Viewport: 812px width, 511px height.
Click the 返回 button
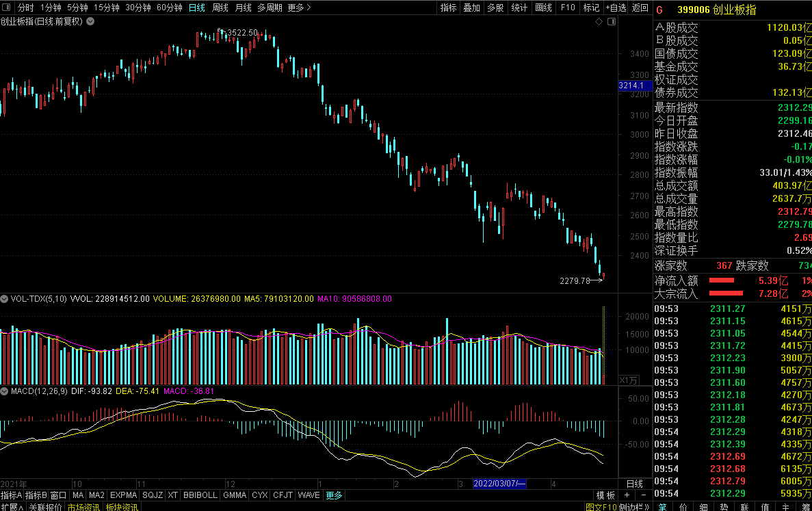coord(640,8)
